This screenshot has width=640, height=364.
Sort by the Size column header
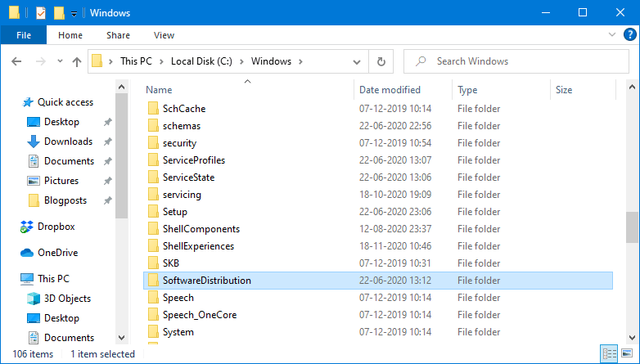(x=564, y=90)
